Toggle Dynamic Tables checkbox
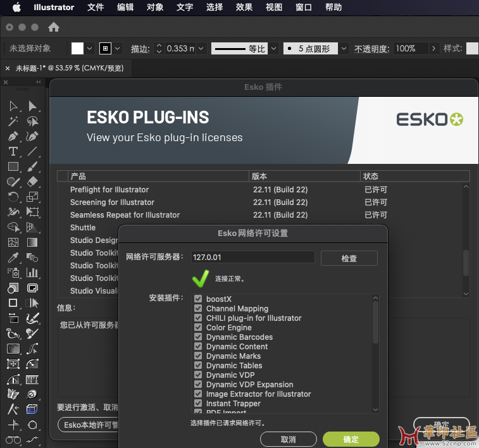479x448 pixels. coord(198,365)
